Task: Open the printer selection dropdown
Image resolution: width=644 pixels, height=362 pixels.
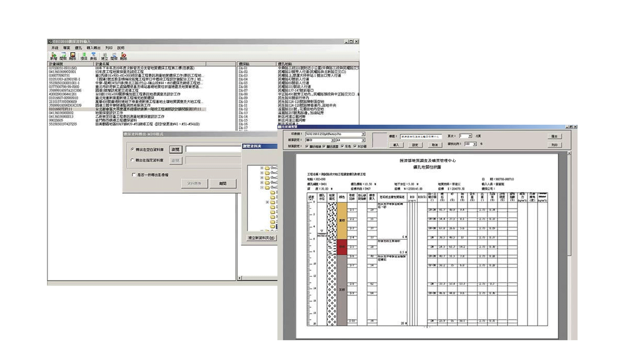Action: (363, 134)
